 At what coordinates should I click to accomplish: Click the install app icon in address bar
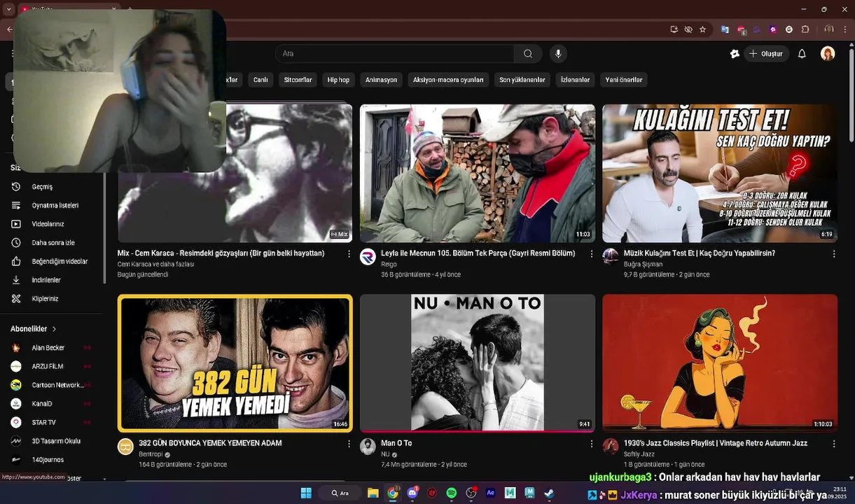tap(674, 29)
